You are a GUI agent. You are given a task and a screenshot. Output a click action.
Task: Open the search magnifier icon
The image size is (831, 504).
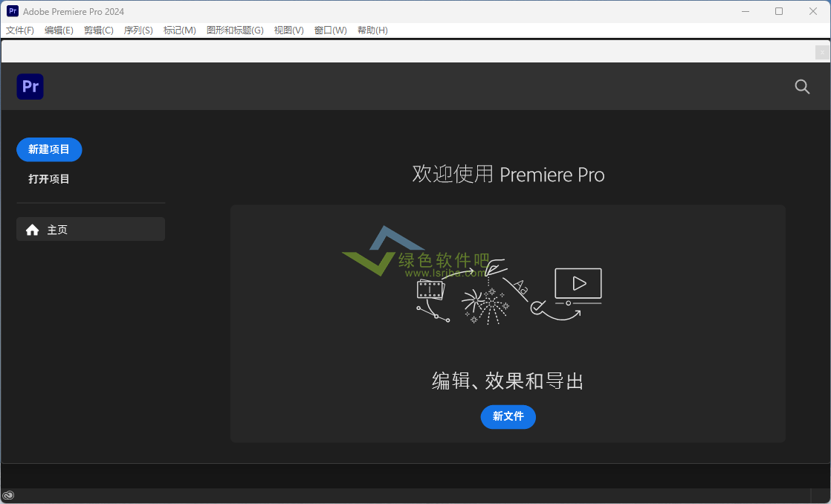(802, 86)
